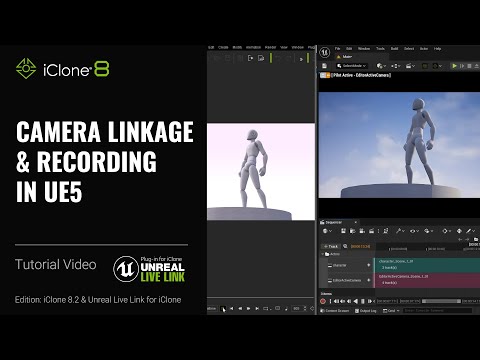This screenshot has height=360, width=480.
Task: Open the File menu in Unreal Editor
Action: [337, 49]
